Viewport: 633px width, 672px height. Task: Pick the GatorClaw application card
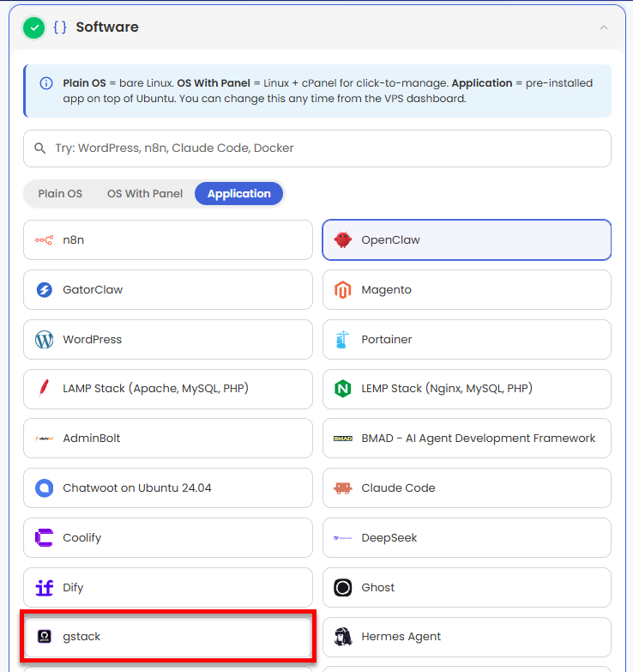168,290
